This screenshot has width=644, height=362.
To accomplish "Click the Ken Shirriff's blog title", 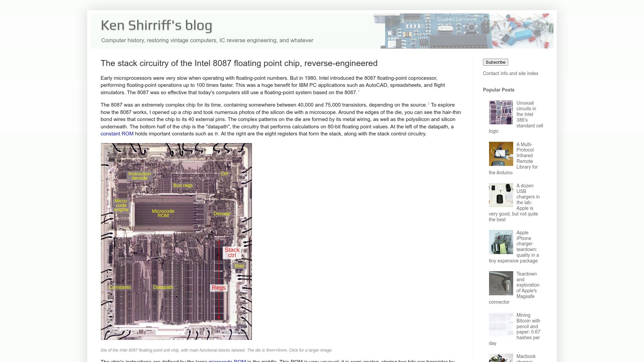I will 156,25.
